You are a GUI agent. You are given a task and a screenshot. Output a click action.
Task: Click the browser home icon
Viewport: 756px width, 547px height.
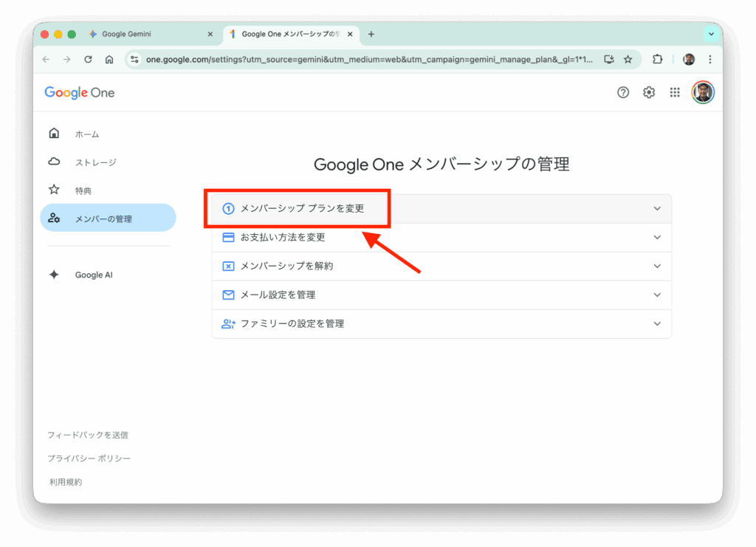109,60
